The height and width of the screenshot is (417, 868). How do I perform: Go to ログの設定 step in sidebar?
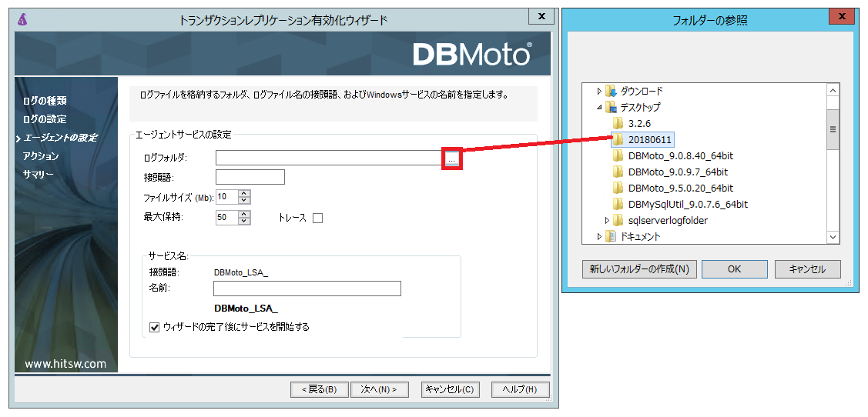(x=45, y=119)
